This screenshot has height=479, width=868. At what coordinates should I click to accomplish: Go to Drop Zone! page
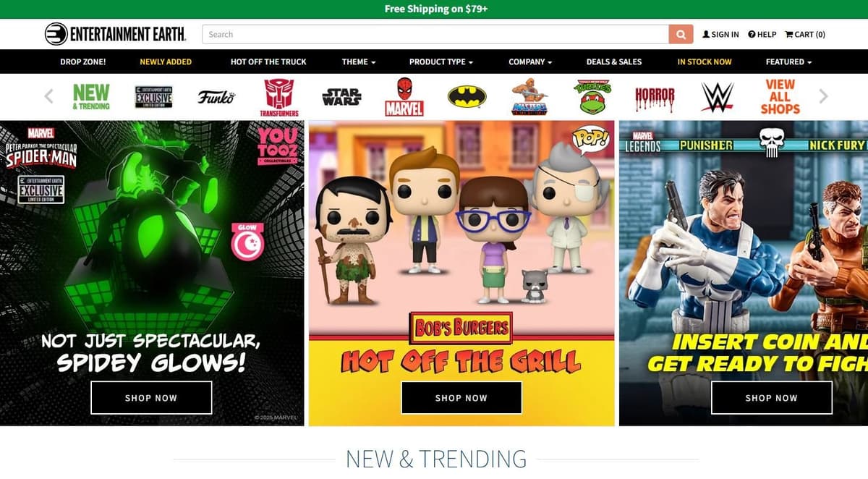[83, 62]
